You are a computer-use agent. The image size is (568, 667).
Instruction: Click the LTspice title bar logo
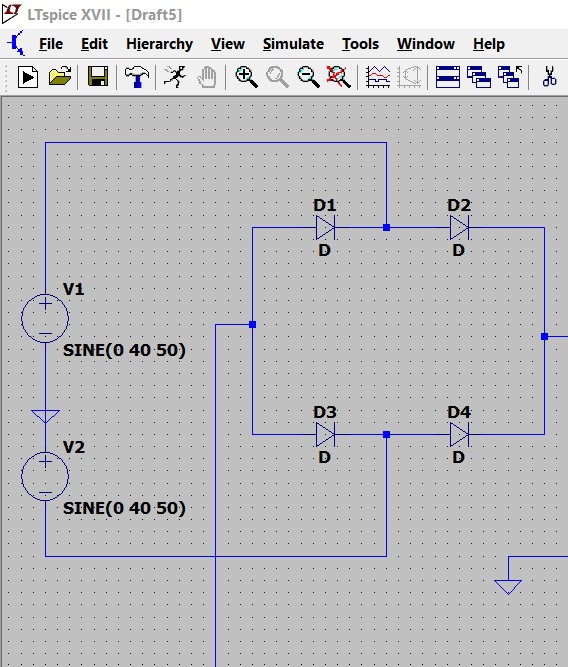11,14
